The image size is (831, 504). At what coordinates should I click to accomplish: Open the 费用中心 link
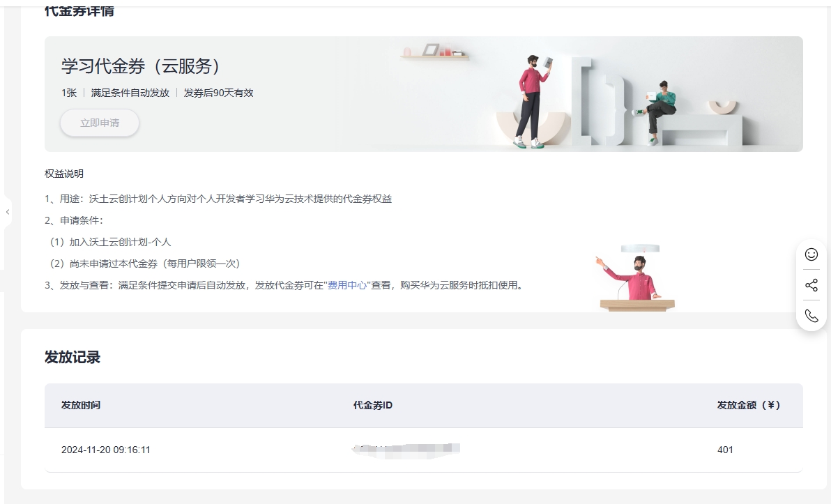coord(347,285)
